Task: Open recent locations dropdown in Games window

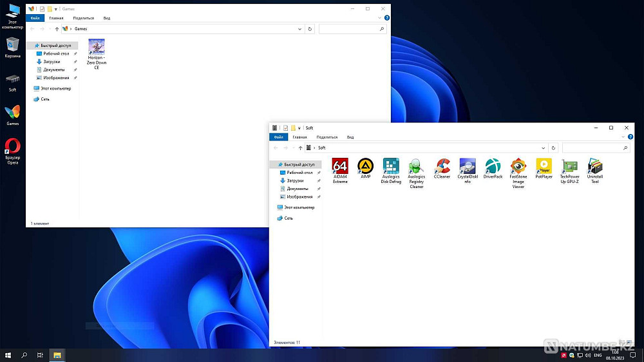Action: 50,29
